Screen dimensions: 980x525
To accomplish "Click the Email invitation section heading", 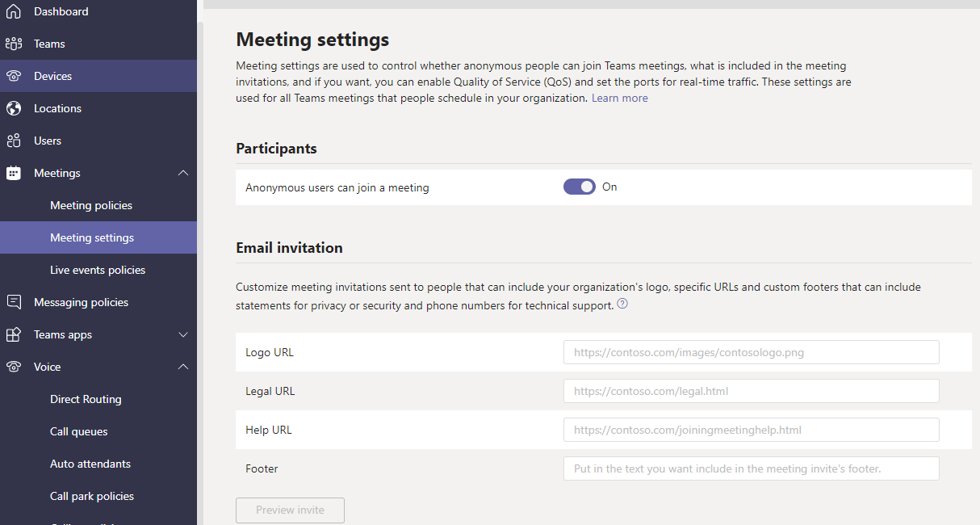I will click(x=289, y=248).
